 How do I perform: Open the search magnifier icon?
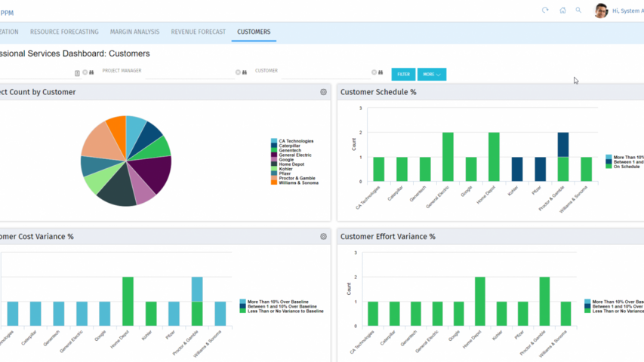pos(579,11)
